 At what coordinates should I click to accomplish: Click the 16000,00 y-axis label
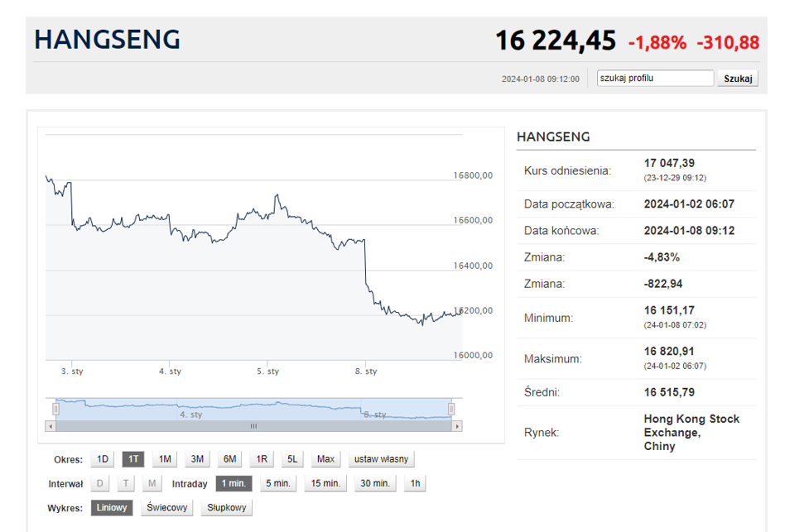(x=473, y=356)
